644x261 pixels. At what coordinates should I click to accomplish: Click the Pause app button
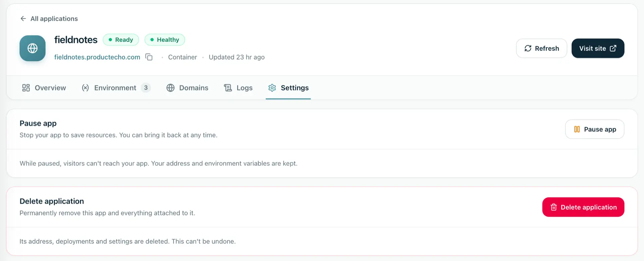pos(595,129)
